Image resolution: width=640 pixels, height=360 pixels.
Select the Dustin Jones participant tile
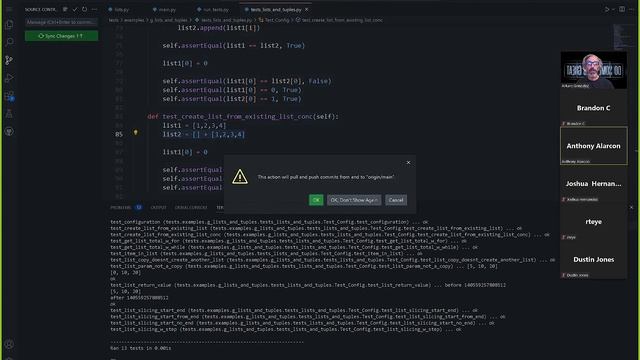(x=593, y=260)
